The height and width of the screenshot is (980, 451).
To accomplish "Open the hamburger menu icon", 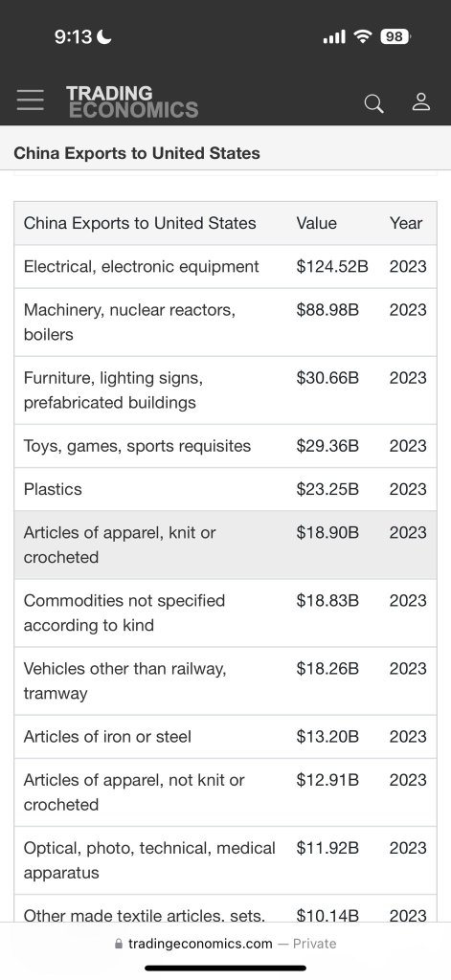I will pos(30,100).
